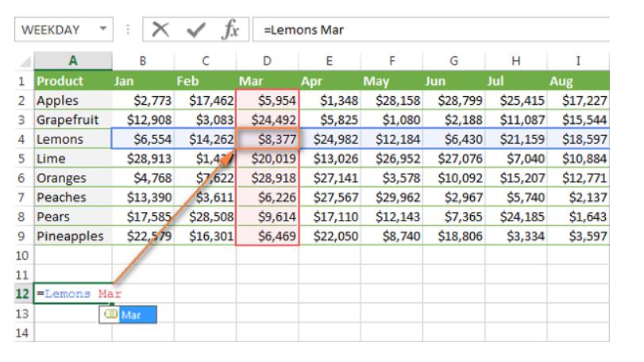This screenshot has width=644, height=362.
Task: Expand the Name Box dropdown arrow
Action: 98,30
